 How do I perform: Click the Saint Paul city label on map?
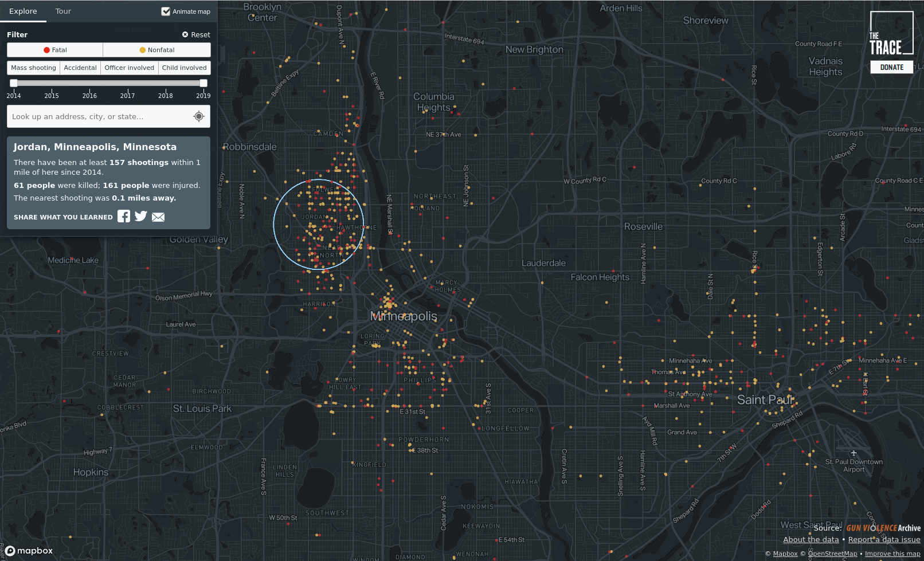(765, 399)
